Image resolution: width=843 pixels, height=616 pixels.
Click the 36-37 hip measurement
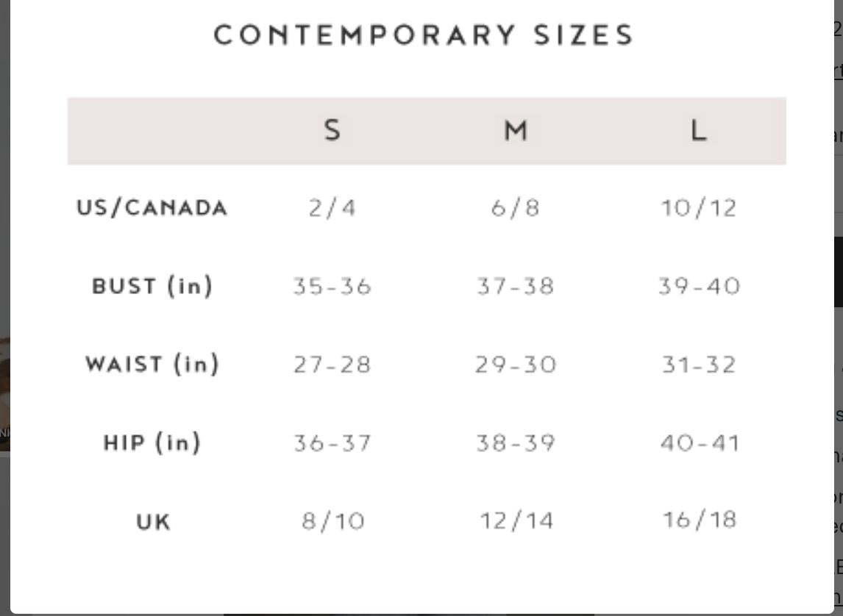click(332, 443)
